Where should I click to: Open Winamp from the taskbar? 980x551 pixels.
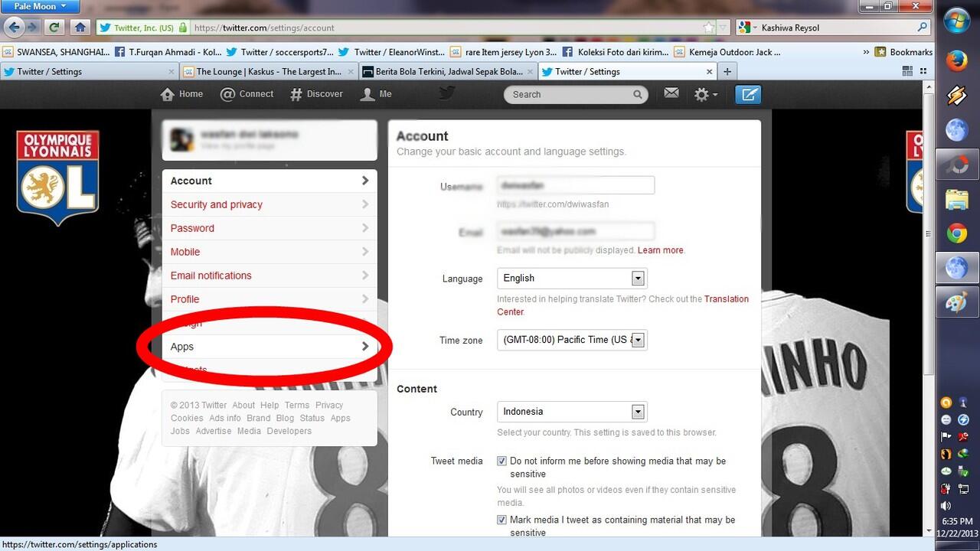957,95
